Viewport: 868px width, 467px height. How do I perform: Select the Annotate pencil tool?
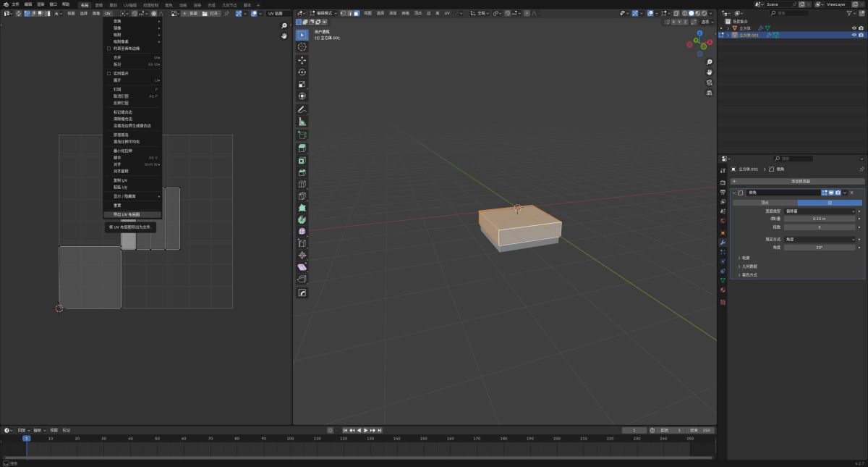point(302,109)
